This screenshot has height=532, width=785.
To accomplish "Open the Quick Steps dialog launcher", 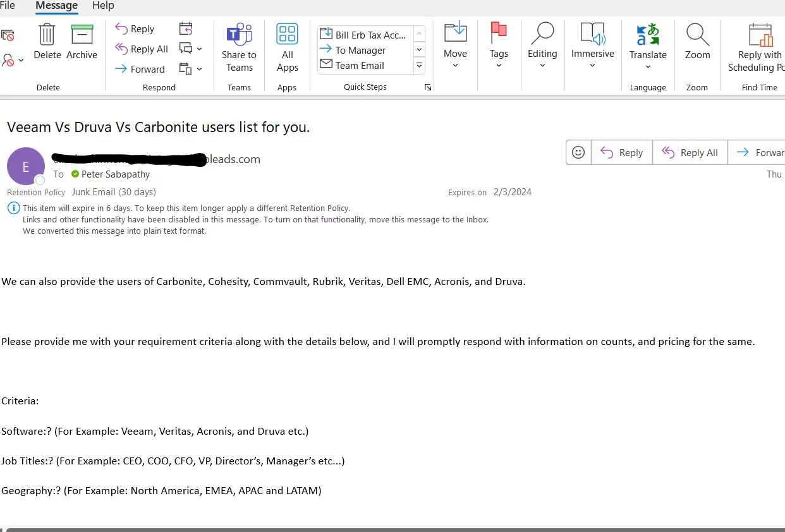I will [428, 87].
